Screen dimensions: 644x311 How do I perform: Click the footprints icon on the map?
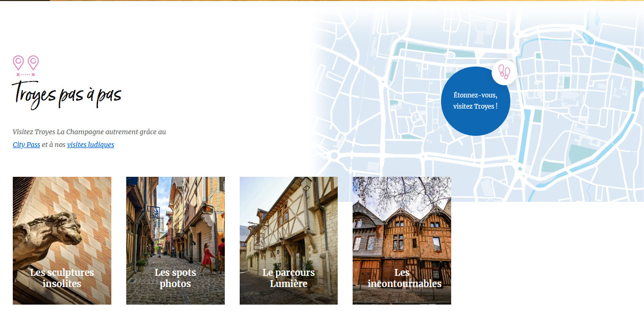click(504, 71)
